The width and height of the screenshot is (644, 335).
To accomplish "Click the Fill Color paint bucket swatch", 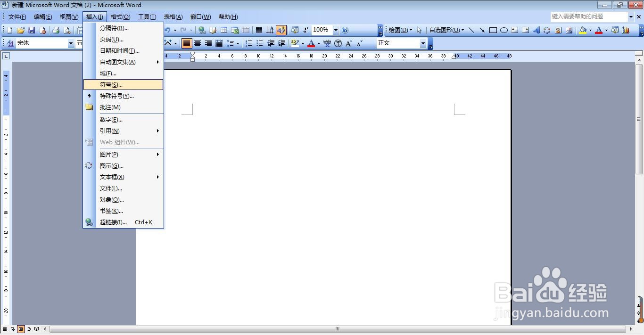I will coord(583,30).
